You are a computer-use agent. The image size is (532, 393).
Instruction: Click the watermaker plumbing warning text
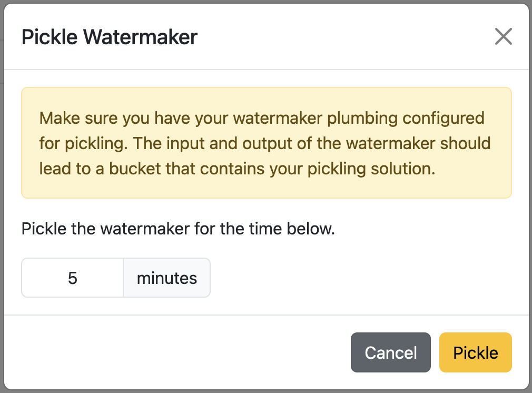266,143
